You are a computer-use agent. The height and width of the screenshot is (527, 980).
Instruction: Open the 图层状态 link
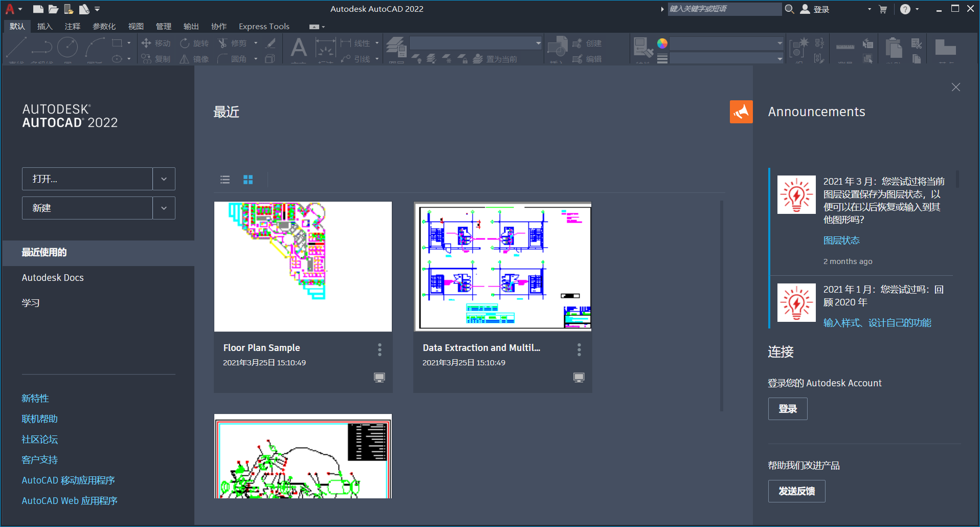tap(841, 240)
